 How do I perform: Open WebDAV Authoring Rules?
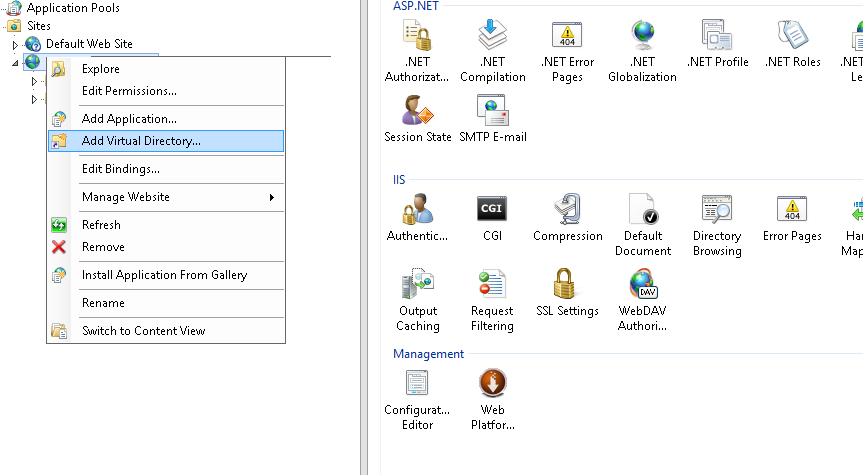pyautogui.click(x=642, y=300)
